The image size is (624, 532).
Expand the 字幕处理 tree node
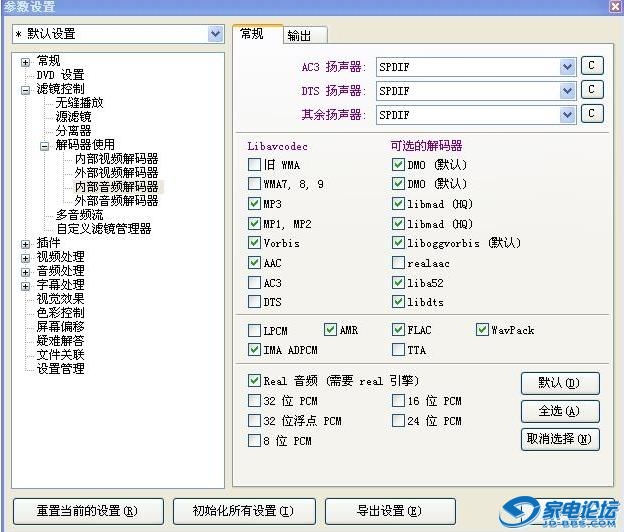pos(25,286)
